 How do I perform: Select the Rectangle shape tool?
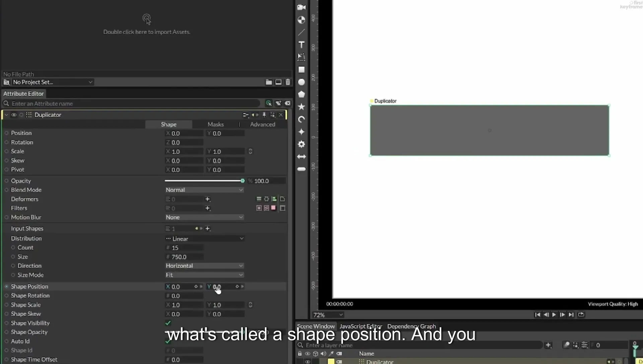click(x=301, y=70)
